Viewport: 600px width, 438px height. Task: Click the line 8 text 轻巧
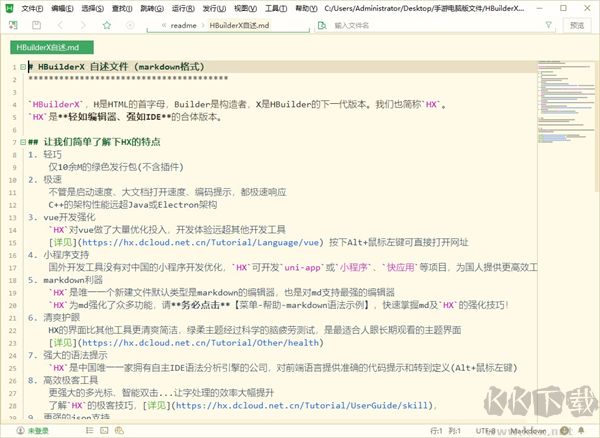tap(52, 155)
